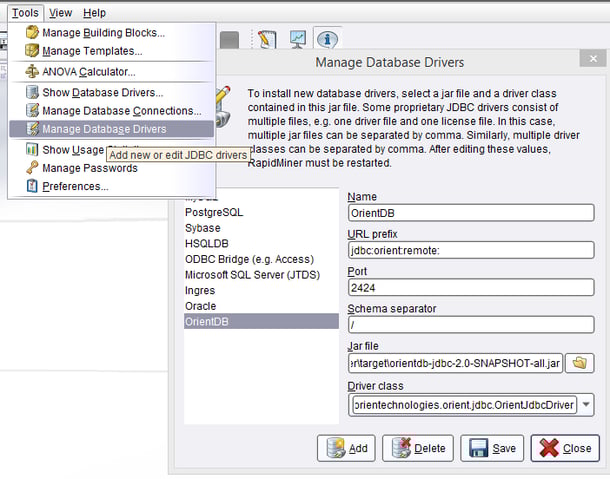Image resolution: width=610 pixels, height=479 pixels.
Task: Select Oracle in the driver list
Action: [x=200, y=306]
